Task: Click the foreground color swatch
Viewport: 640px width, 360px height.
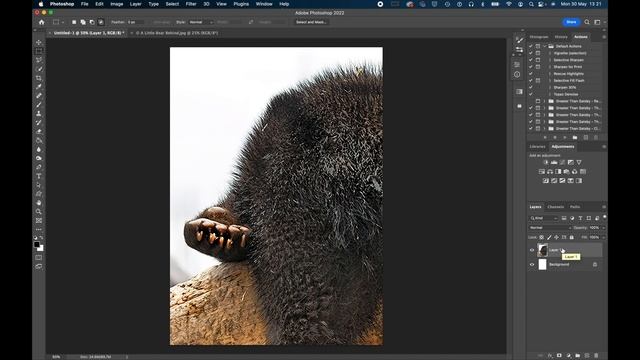Action: (x=37, y=244)
